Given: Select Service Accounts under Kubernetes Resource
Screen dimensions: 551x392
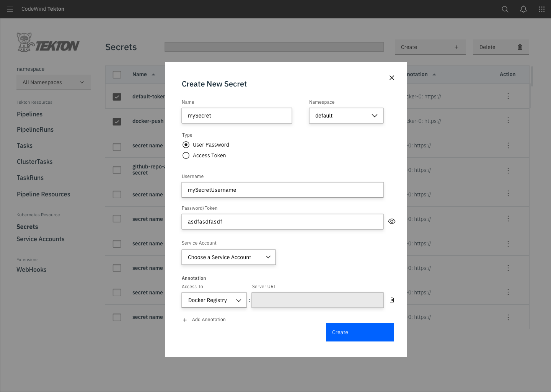Looking at the screenshot, I should 40,239.
